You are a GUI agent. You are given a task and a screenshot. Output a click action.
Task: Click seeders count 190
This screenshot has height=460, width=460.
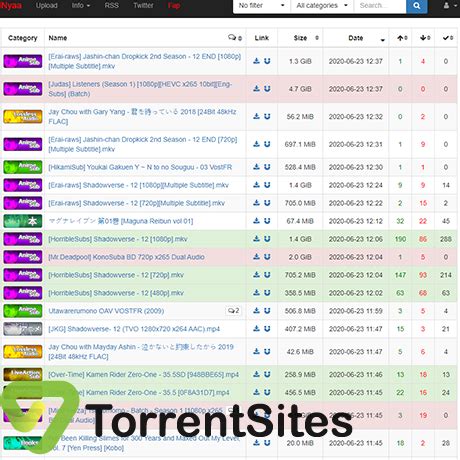click(x=400, y=239)
